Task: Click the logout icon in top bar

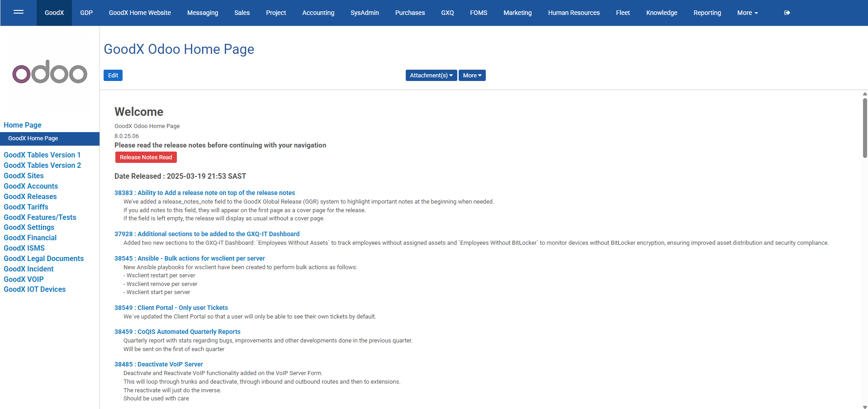Action: tap(787, 13)
